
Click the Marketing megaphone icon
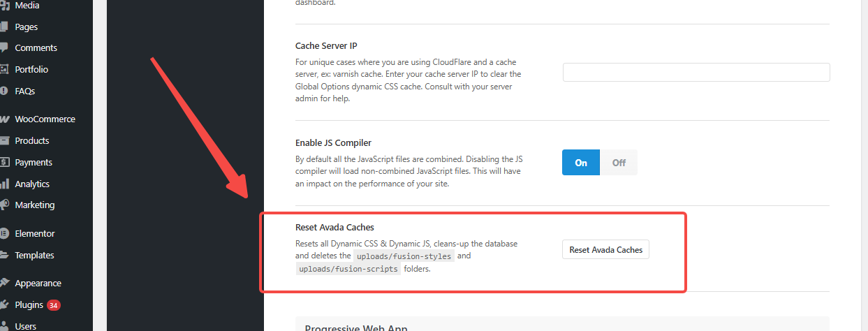tap(4, 205)
